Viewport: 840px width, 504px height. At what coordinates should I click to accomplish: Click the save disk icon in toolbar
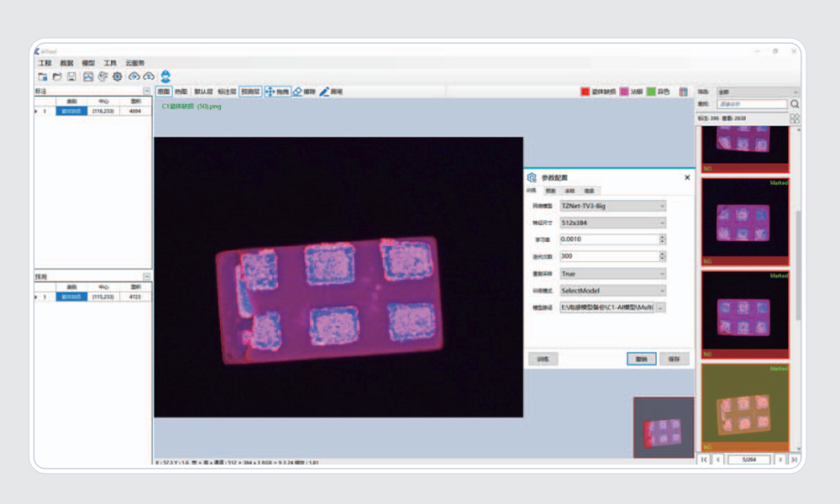(71, 76)
